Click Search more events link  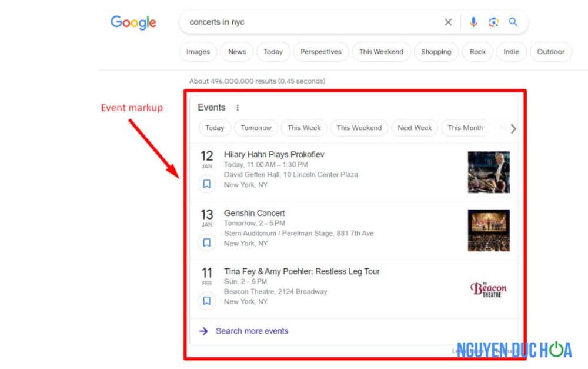pos(252,331)
